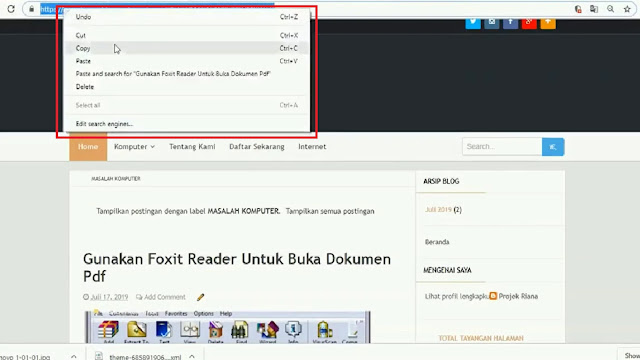Reload the page with refresh icon
The image size is (640, 360).
click(x=11, y=9)
